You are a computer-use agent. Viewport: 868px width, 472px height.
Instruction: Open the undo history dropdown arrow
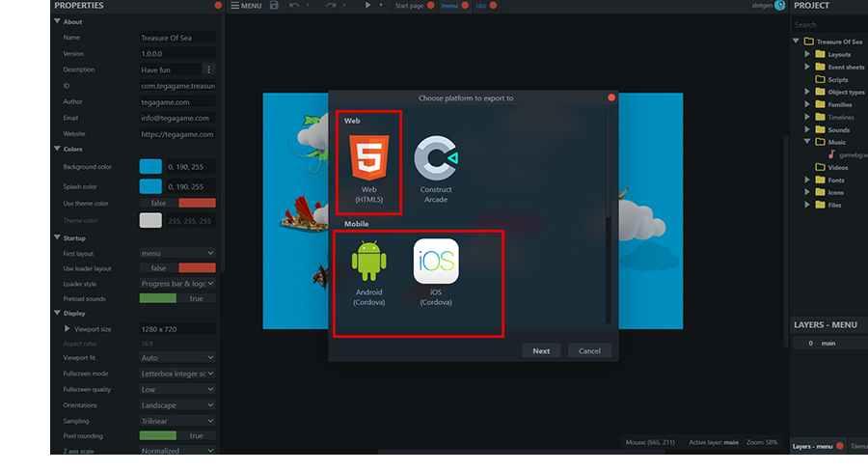[308, 6]
